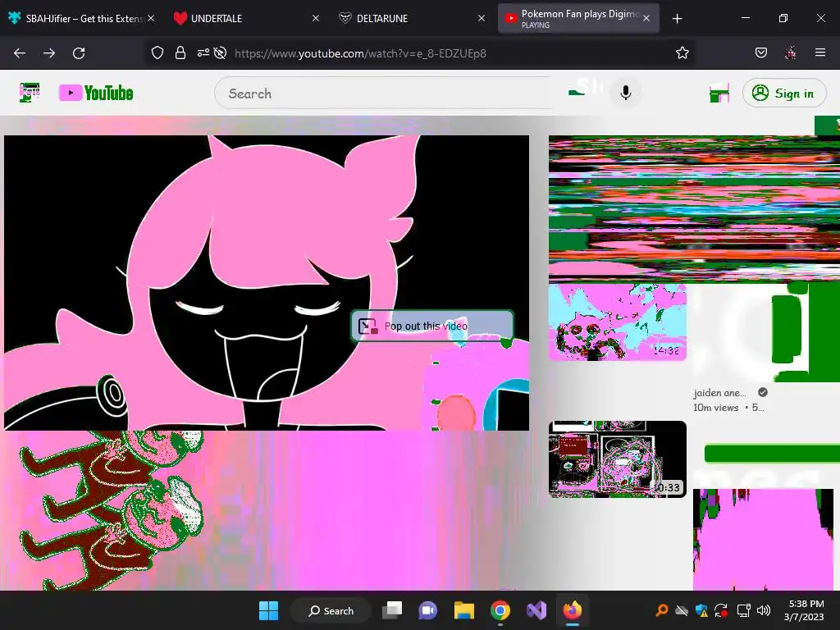
Task: Close the DELTARUNE tab
Action: [481, 18]
